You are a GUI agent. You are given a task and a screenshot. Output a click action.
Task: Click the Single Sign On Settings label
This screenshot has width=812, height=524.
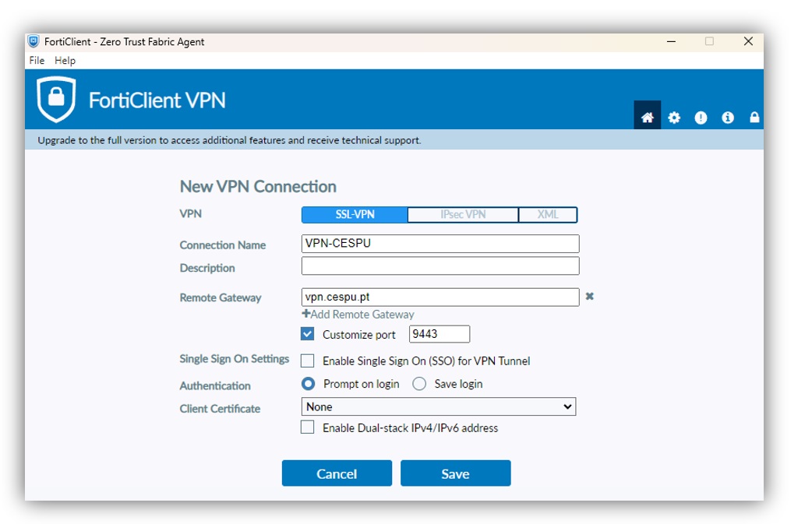pos(234,358)
